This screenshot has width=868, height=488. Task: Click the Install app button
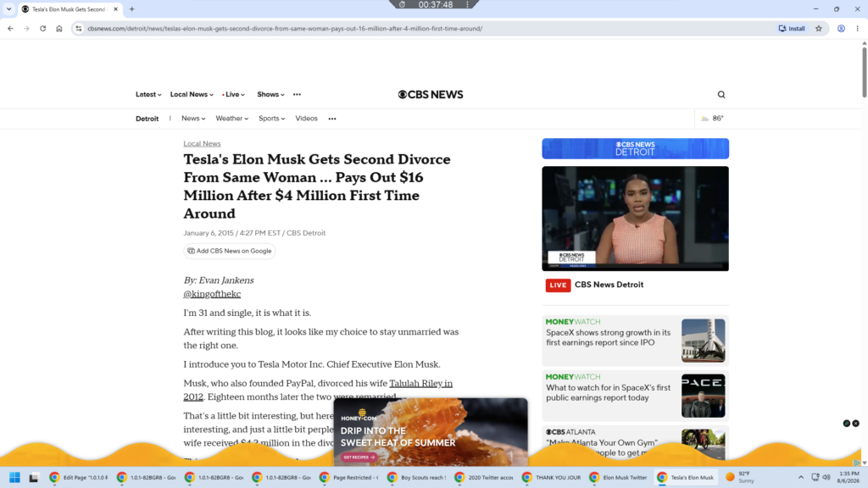pyautogui.click(x=793, y=28)
